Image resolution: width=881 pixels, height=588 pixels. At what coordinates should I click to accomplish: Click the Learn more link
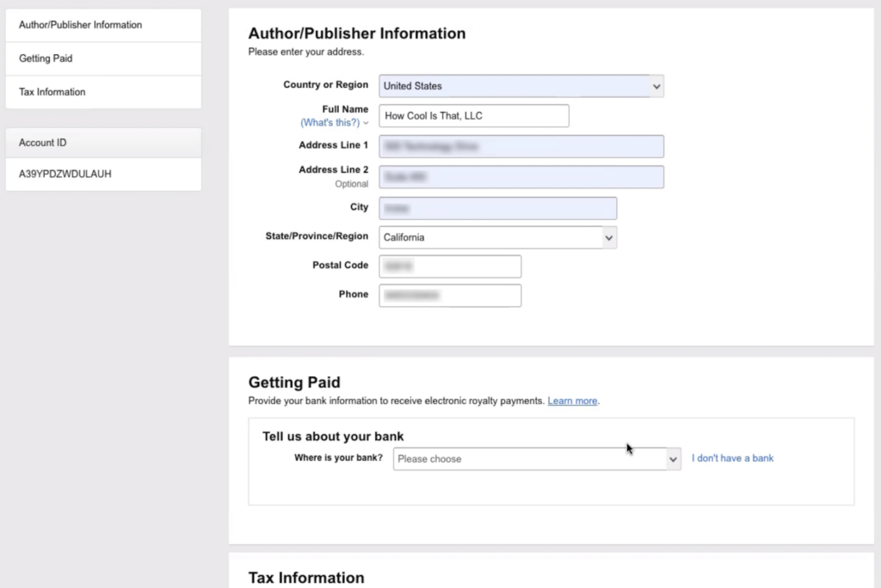click(x=572, y=401)
